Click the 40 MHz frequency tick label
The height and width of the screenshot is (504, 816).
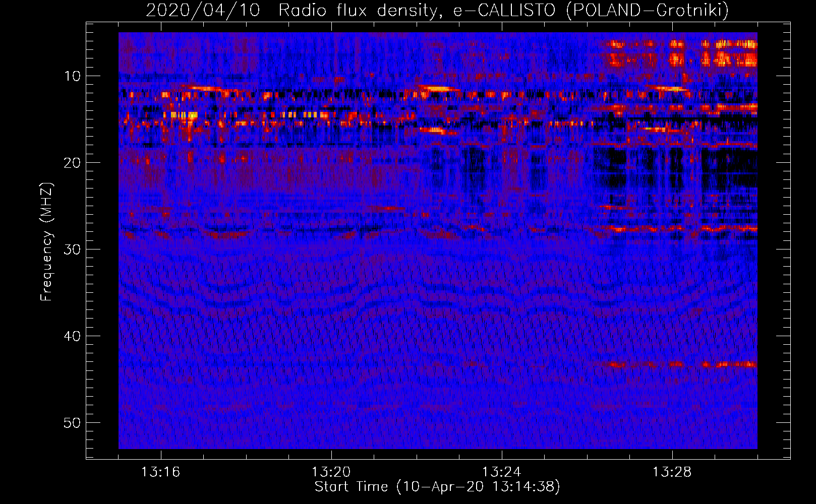point(73,336)
